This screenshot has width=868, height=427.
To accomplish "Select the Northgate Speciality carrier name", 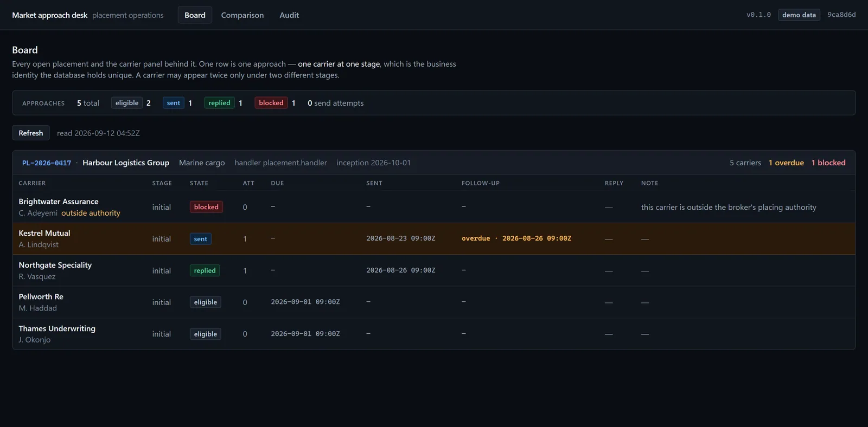I will [55, 265].
